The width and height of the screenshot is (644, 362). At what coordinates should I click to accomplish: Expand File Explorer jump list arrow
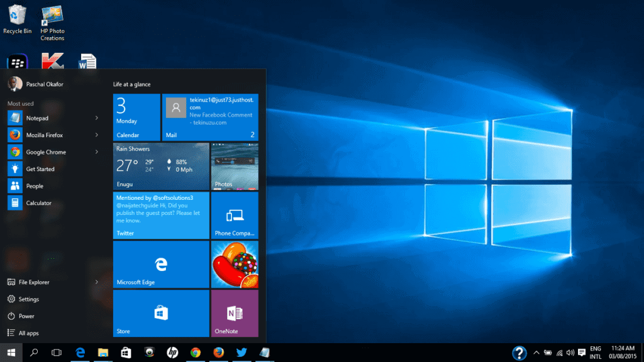(x=96, y=282)
